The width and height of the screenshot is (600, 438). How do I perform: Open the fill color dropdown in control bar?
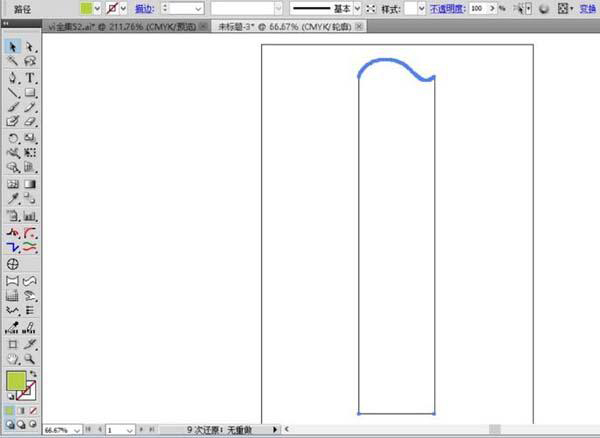point(97,8)
